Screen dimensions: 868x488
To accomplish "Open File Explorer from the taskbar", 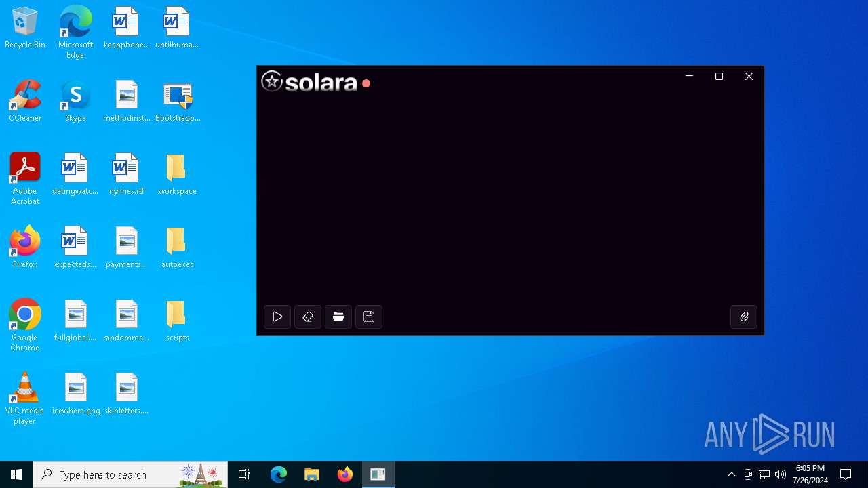I will [312, 474].
